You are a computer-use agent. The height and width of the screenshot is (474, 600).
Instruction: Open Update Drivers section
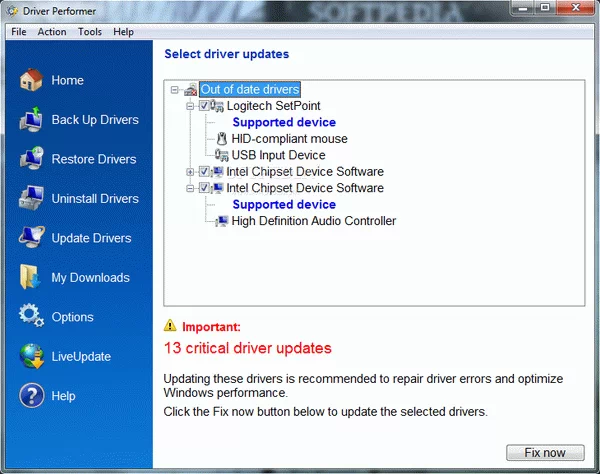click(x=91, y=238)
